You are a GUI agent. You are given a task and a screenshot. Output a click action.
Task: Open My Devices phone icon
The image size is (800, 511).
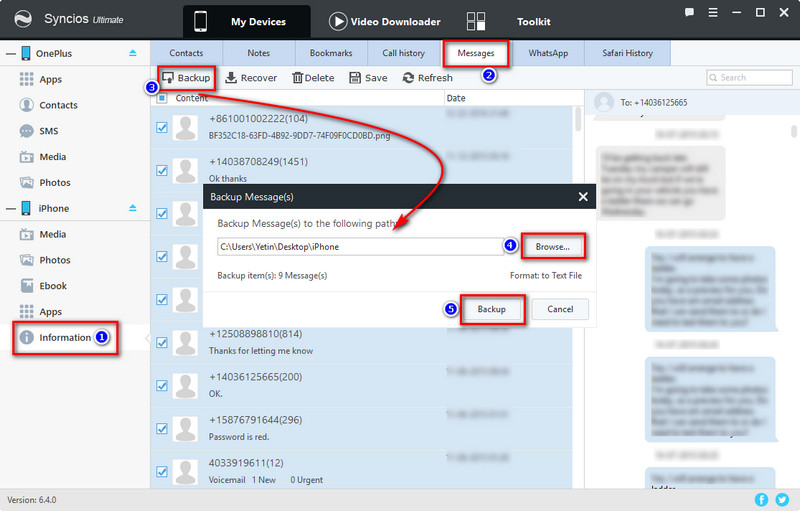pyautogui.click(x=201, y=21)
